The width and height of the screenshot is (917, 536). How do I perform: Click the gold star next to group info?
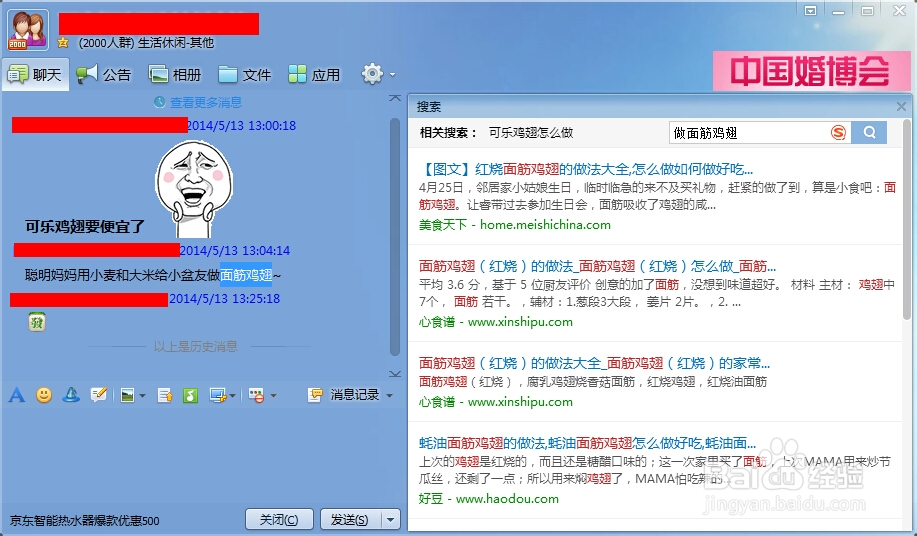[x=63, y=43]
